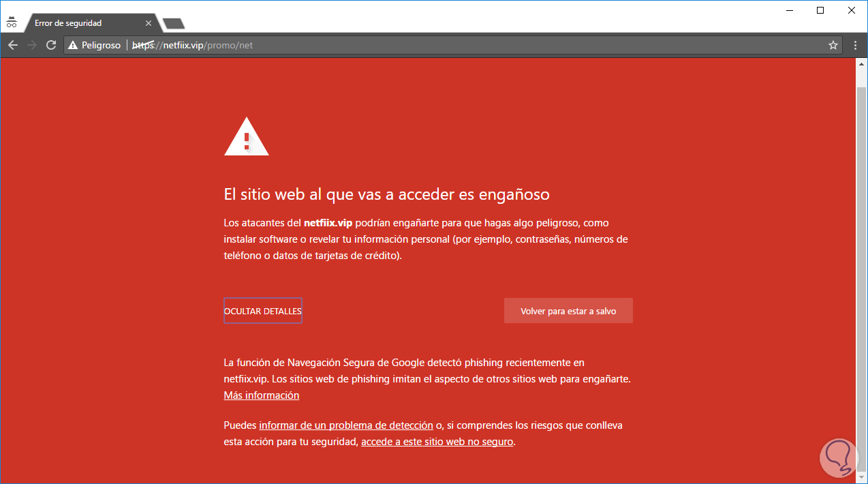
Task: Click the Peligroso warning triangle in address bar
Action: point(73,45)
